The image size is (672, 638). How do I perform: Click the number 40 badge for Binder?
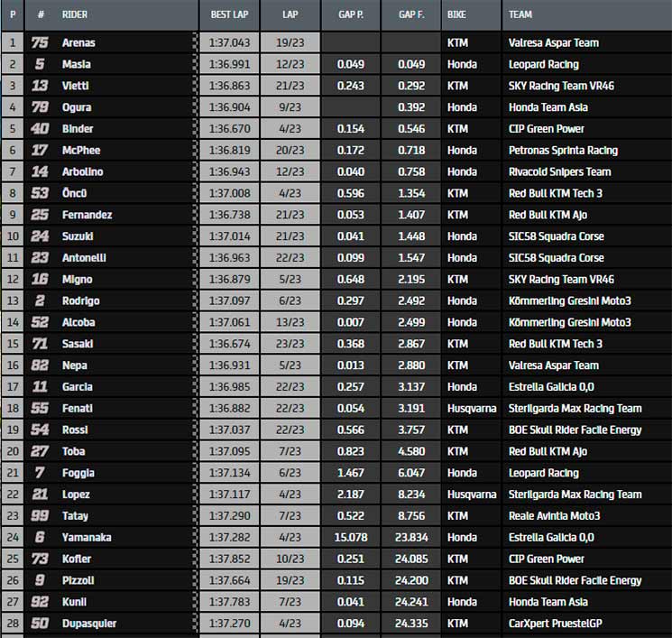pos(40,129)
